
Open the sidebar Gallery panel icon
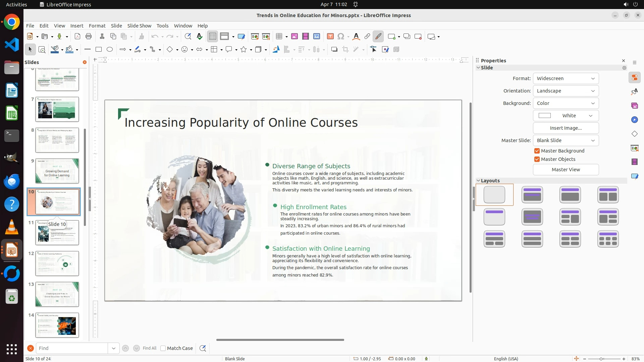tap(634, 106)
